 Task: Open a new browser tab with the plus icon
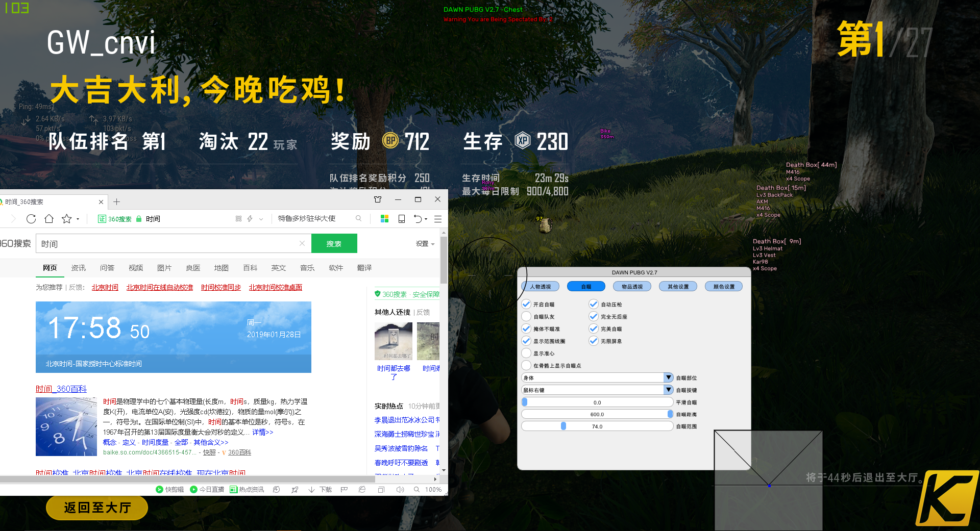tap(116, 201)
